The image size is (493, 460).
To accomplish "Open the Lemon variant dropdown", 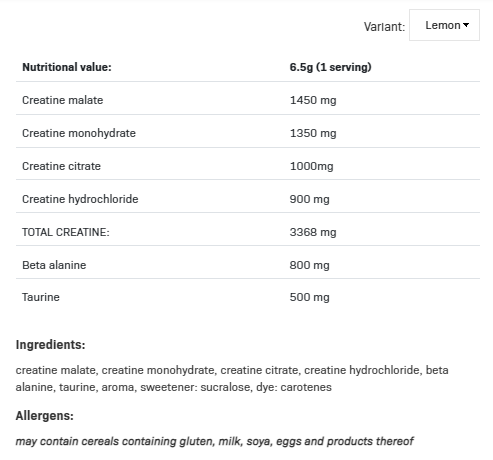I will click(444, 25).
